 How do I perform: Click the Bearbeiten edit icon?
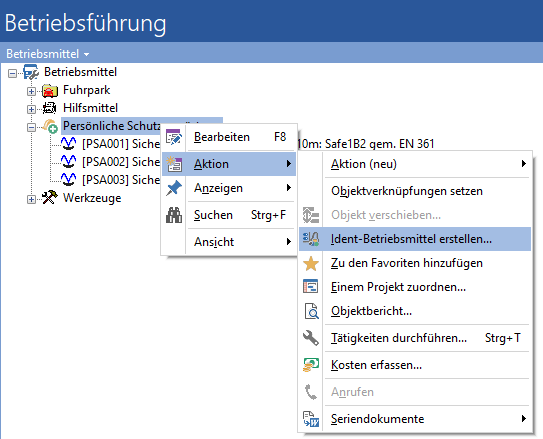[x=173, y=137]
